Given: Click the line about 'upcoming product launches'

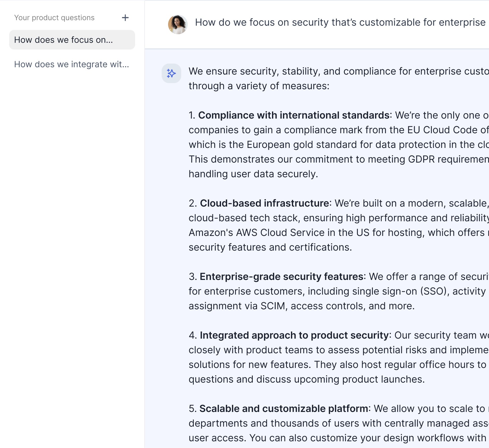Looking at the screenshot, I should click(x=307, y=379).
